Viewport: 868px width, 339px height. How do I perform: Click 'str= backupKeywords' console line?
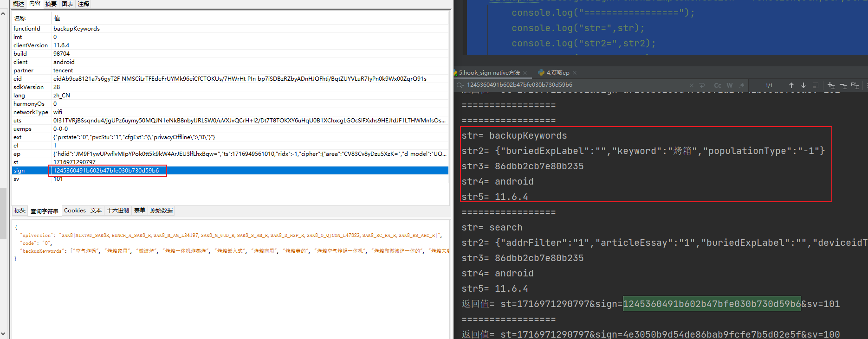coord(514,136)
